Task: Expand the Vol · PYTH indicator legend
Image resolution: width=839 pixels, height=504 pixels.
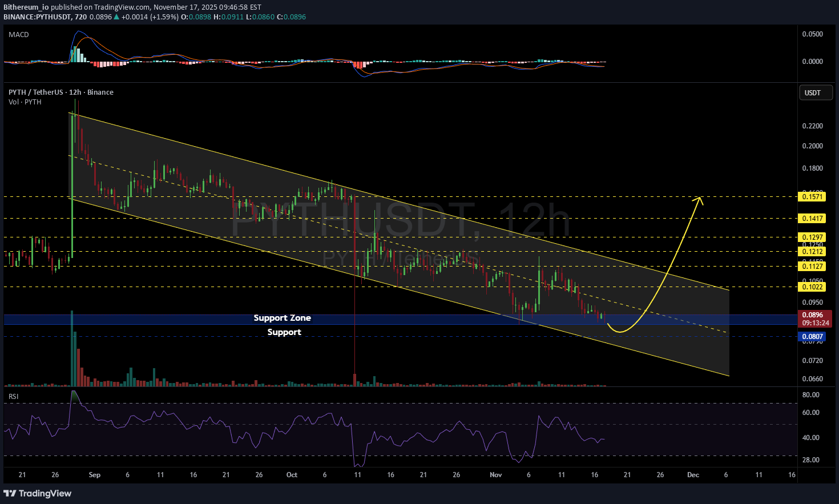Action: tap(25, 102)
